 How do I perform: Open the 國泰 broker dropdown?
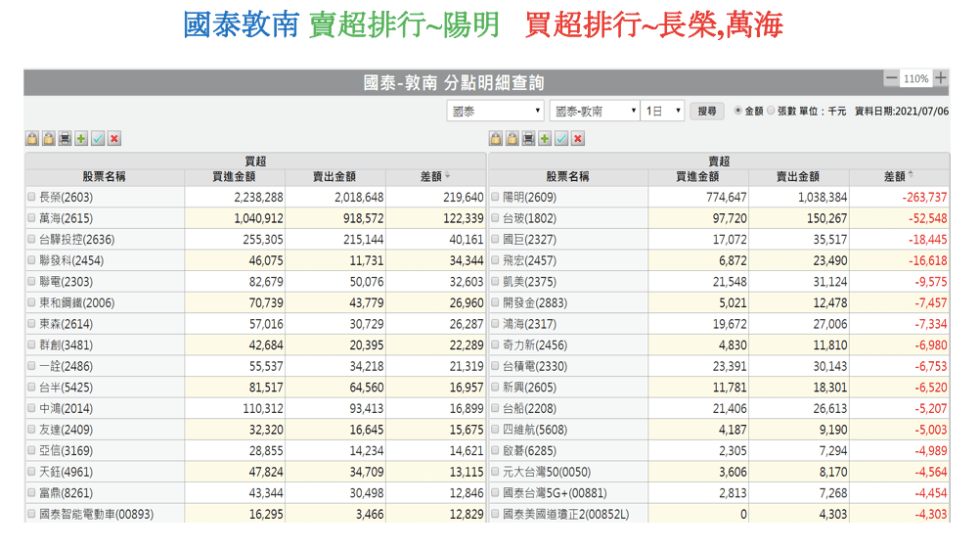(x=495, y=112)
